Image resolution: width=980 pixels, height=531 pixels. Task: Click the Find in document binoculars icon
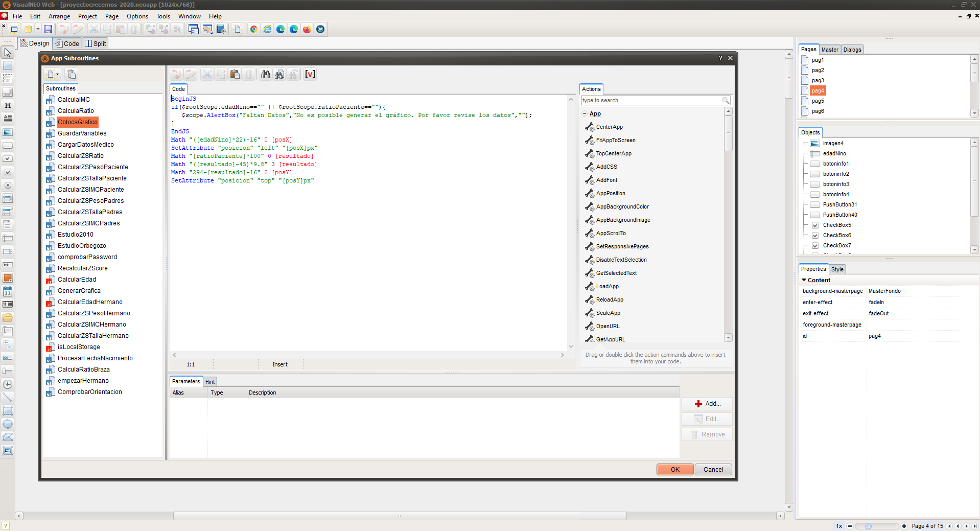pyautogui.click(x=279, y=75)
